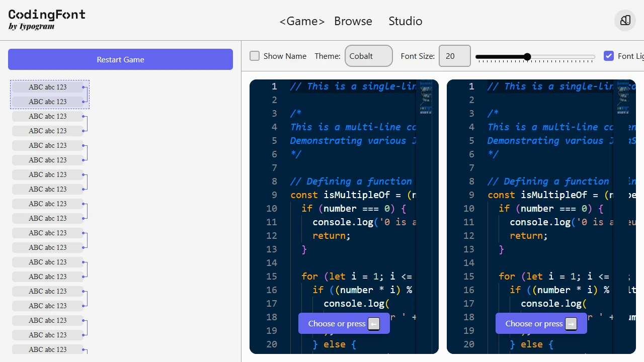Enable the Show Name checkbox
The width and height of the screenshot is (644, 362).
coord(255,56)
